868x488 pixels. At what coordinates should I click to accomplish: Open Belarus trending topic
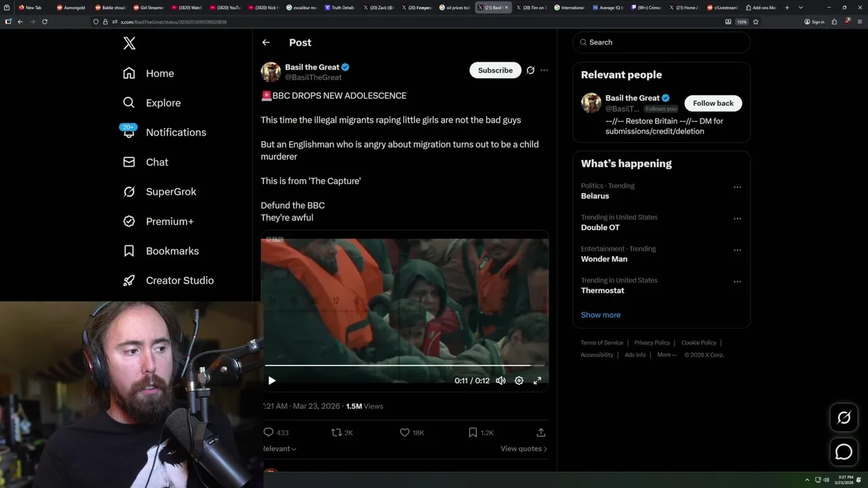(x=595, y=196)
